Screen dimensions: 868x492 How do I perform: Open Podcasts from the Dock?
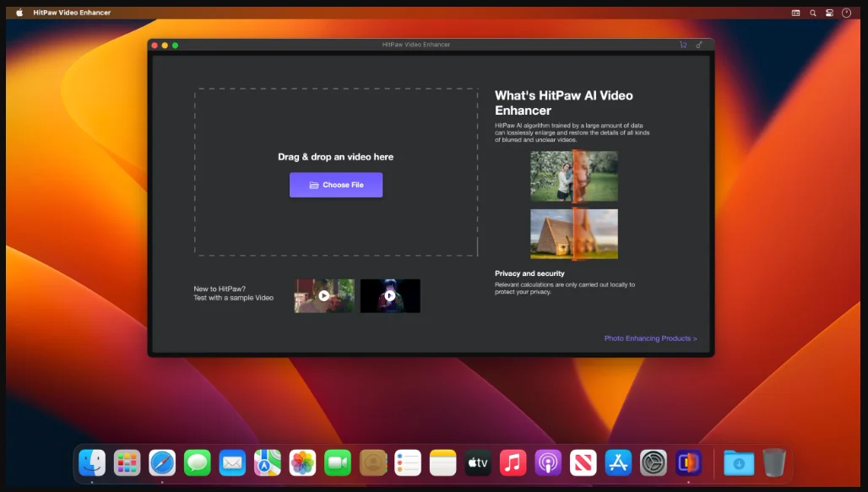[x=548, y=462]
